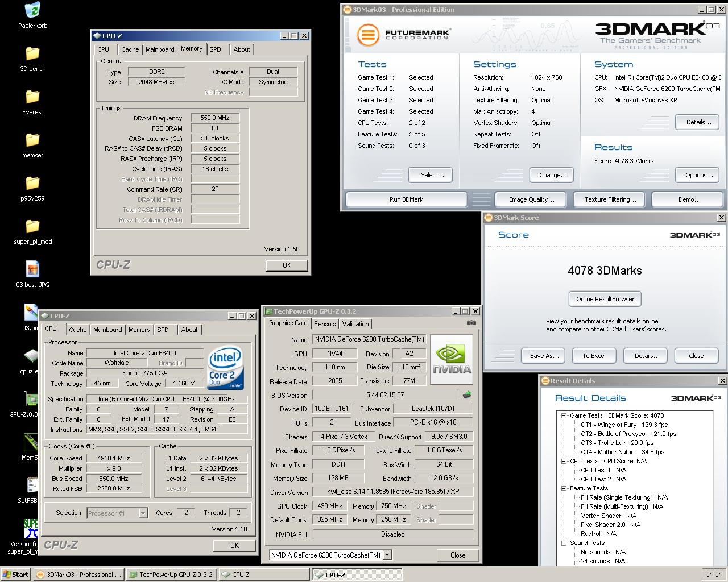Click Close button in GPU-Z

pos(458,555)
